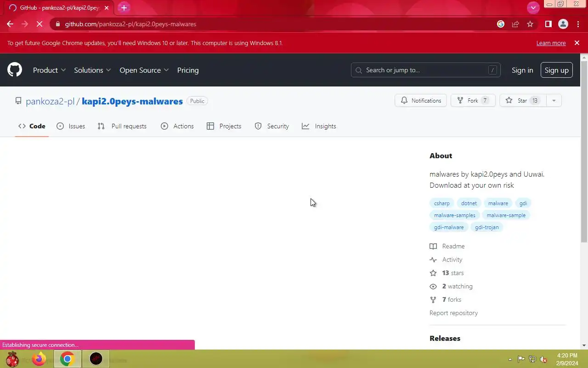Screen dimensions: 588x368
Task: Open the Action Center flag icon
Action: click(x=521, y=359)
